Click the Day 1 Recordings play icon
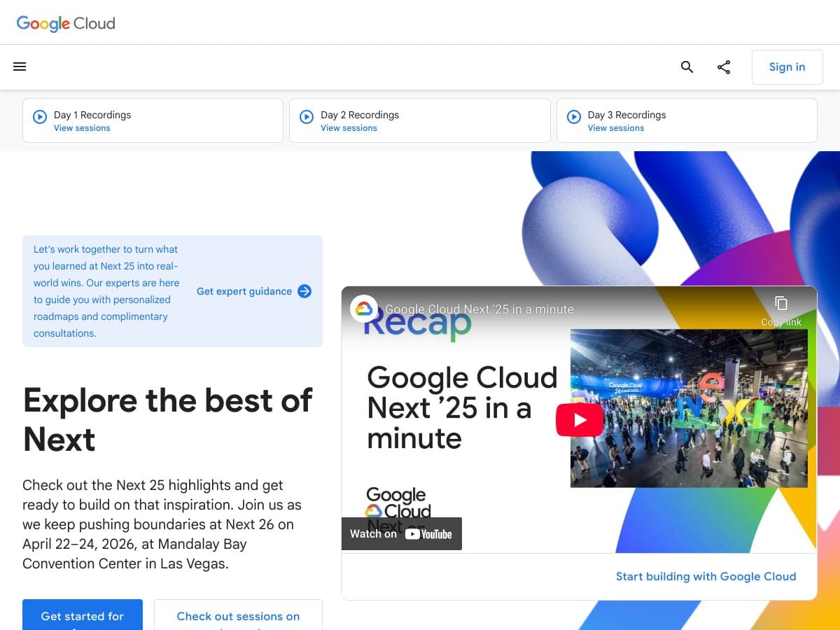Image resolution: width=840 pixels, height=630 pixels. 40,117
